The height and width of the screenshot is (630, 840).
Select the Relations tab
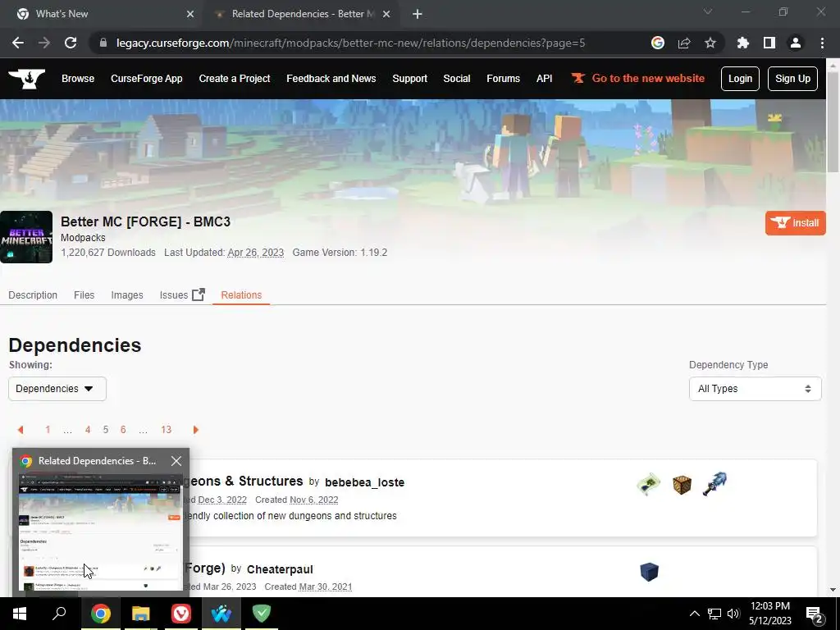tap(241, 294)
